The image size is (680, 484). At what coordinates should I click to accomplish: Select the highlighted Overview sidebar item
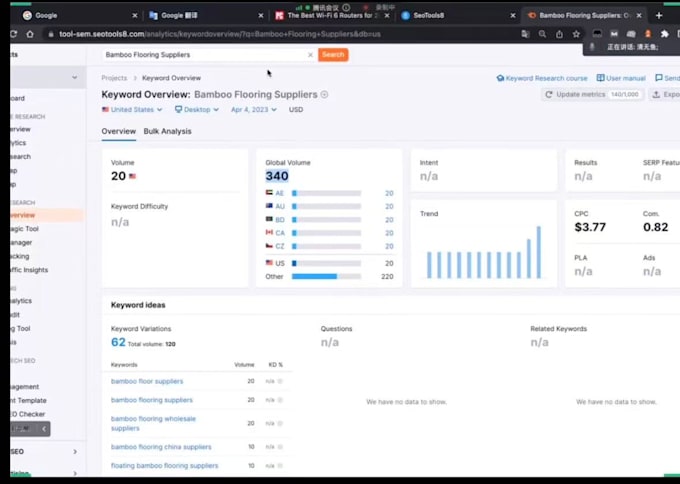coord(47,215)
